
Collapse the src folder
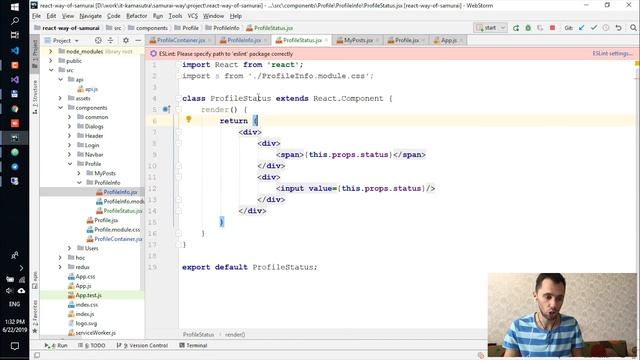[51, 70]
